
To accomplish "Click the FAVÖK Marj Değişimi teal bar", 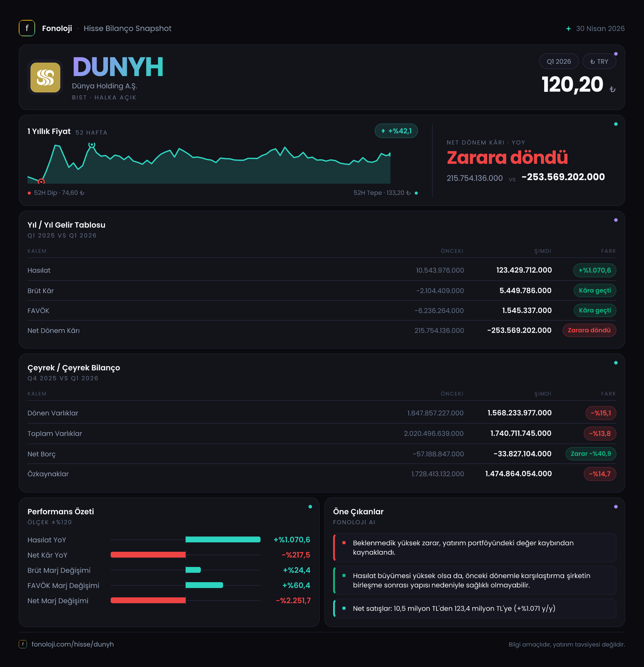I will [x=204, y=585].
